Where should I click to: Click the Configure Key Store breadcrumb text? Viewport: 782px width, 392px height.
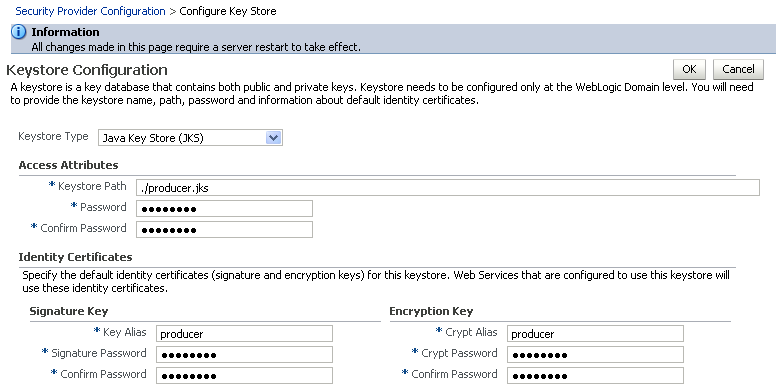(x=227, y=11)
